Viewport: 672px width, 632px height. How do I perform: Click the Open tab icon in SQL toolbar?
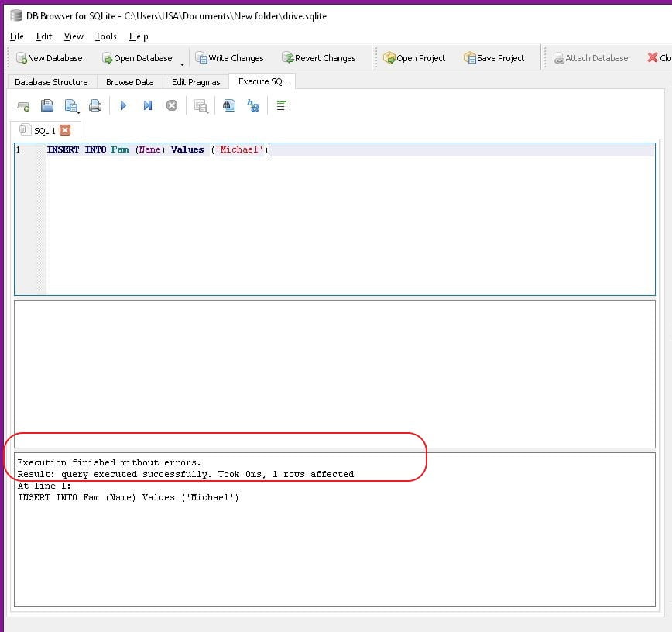pos(23,106)
